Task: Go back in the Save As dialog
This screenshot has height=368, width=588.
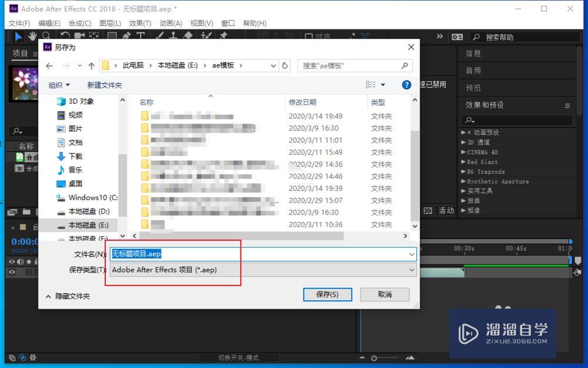Action: click(x=49, y=66)
